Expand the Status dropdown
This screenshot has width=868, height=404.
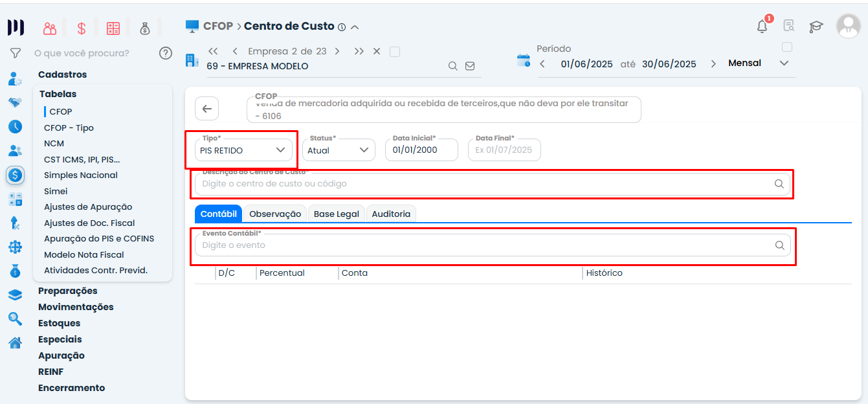coord(338,150)
